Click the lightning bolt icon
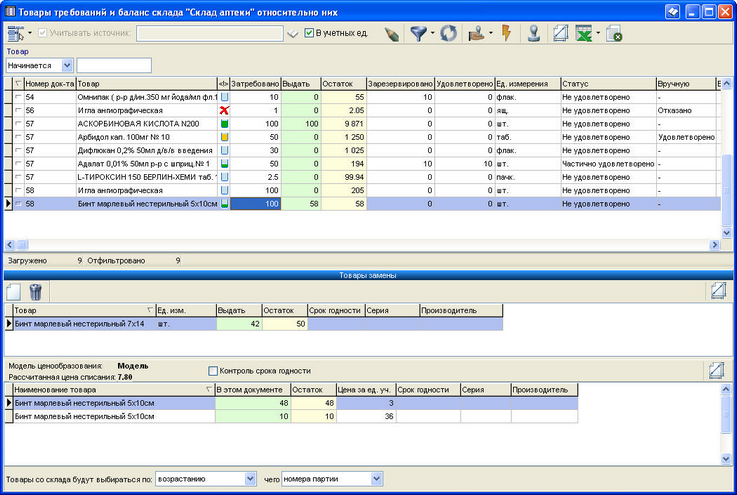Screen dimensions: 737x495 506,33
